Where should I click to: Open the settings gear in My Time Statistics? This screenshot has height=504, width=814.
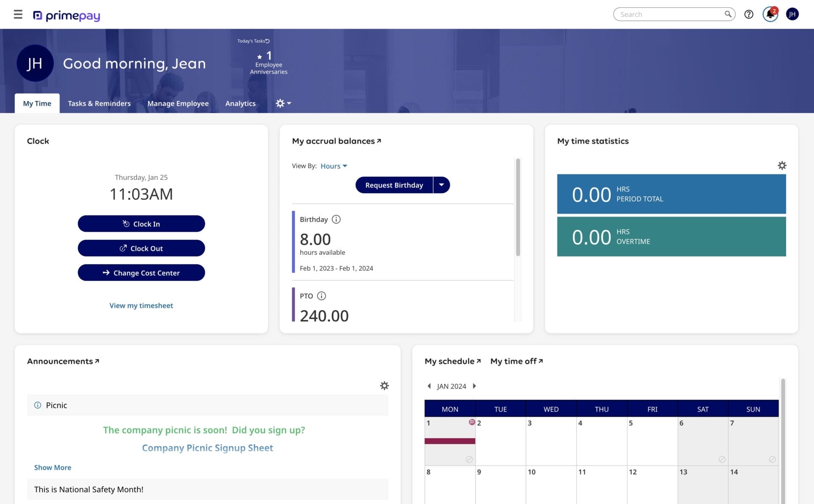(x=782, y=165)
